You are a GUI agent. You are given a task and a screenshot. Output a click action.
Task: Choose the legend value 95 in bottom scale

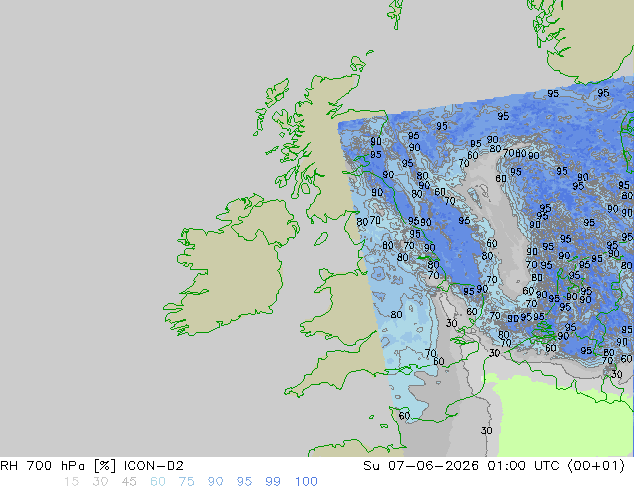pyautogui.click(x=244, y=482)
